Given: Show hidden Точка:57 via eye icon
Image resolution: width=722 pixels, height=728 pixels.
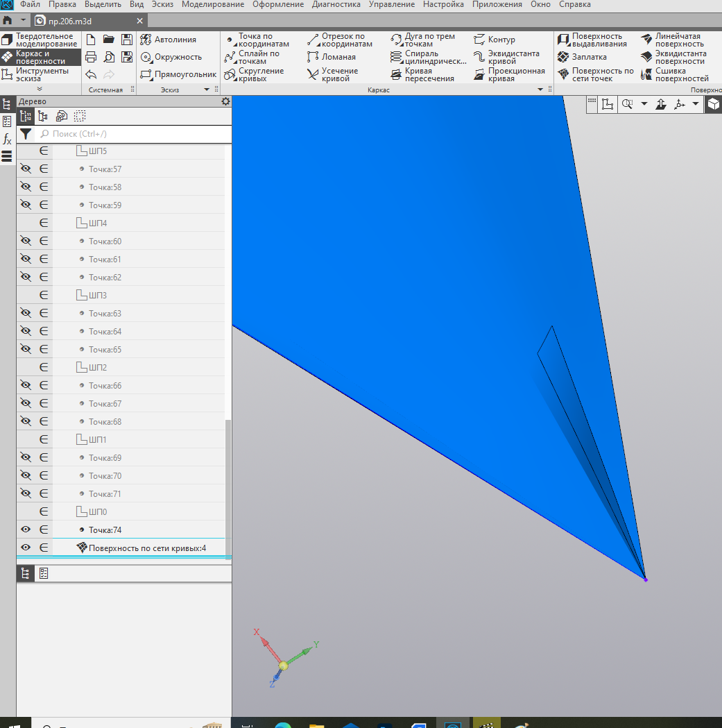Looking at the screenshot, I should 26,169.
